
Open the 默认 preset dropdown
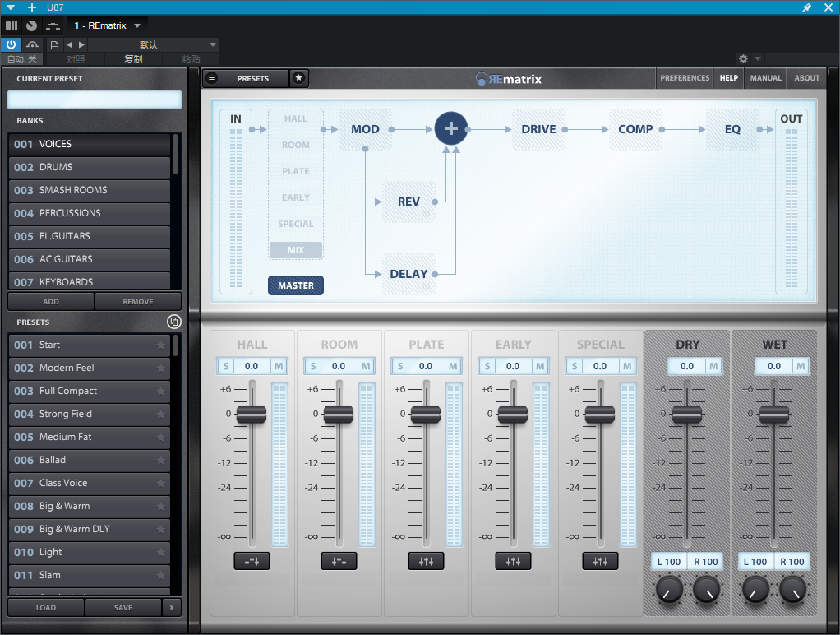pos(213,45)
